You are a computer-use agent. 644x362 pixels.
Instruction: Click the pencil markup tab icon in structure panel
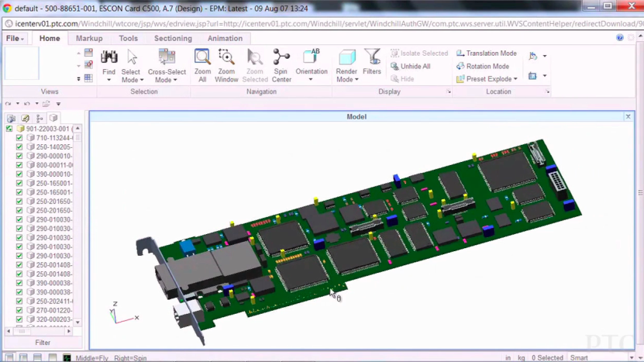26,119
